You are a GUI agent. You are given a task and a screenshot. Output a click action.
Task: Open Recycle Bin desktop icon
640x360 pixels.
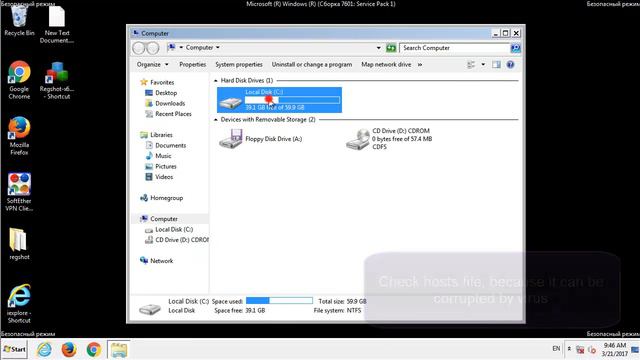click(x=19, y=21)
